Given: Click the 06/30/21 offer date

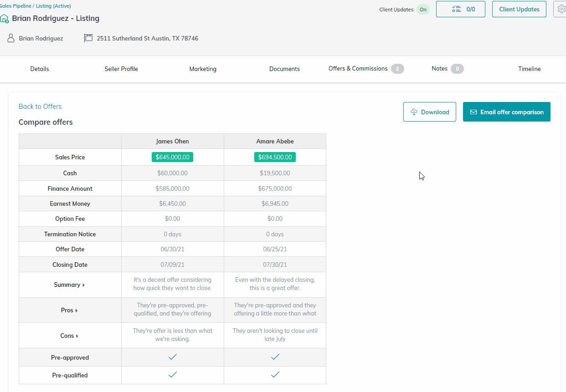Looking at the screenshot, I should [x=173, y=249].
